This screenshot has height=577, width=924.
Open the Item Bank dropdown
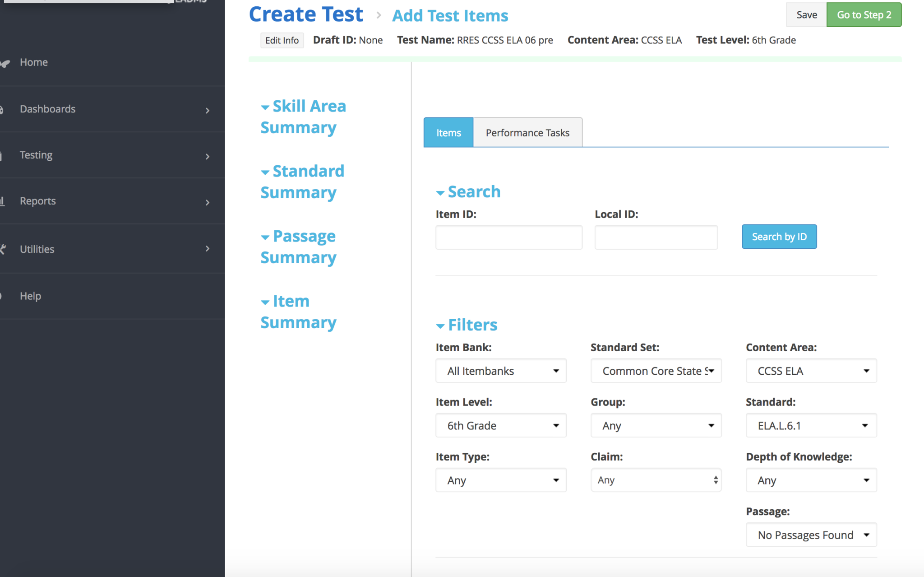501,371
